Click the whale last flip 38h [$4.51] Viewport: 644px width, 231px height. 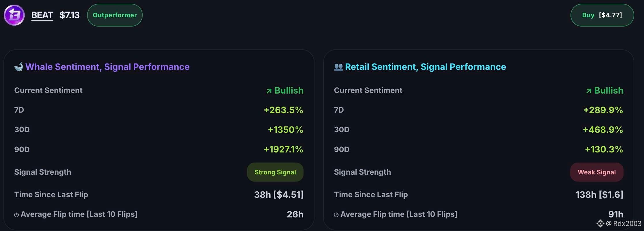click(x=279, y=195)
